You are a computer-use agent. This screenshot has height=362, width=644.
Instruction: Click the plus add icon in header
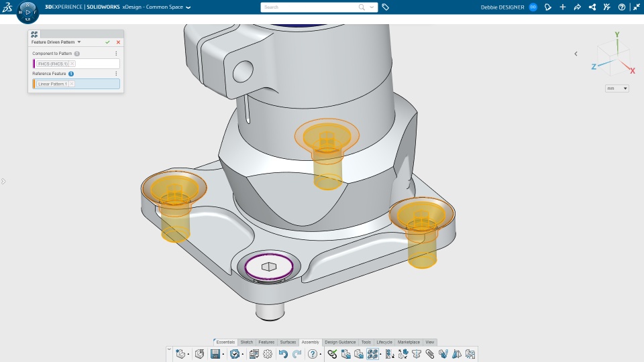click(563, 7)
